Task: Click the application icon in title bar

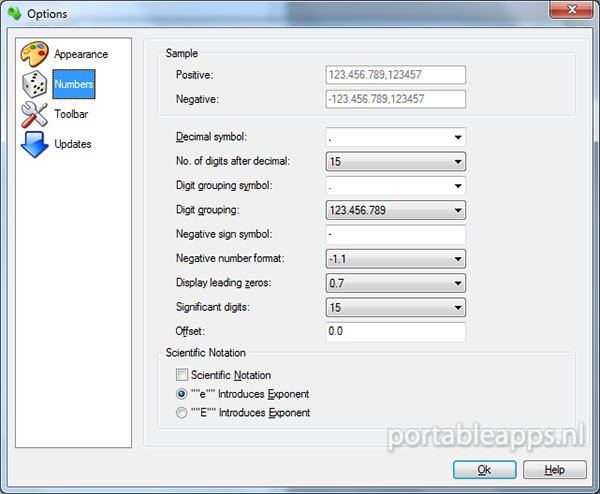Action: pos(12,12)
